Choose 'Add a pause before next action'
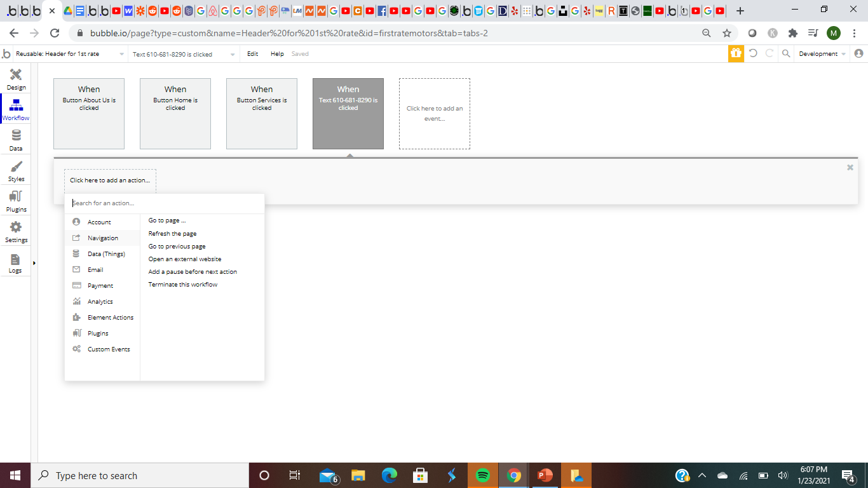The width and height of the screenshot is (868, 488). point(193,271)
